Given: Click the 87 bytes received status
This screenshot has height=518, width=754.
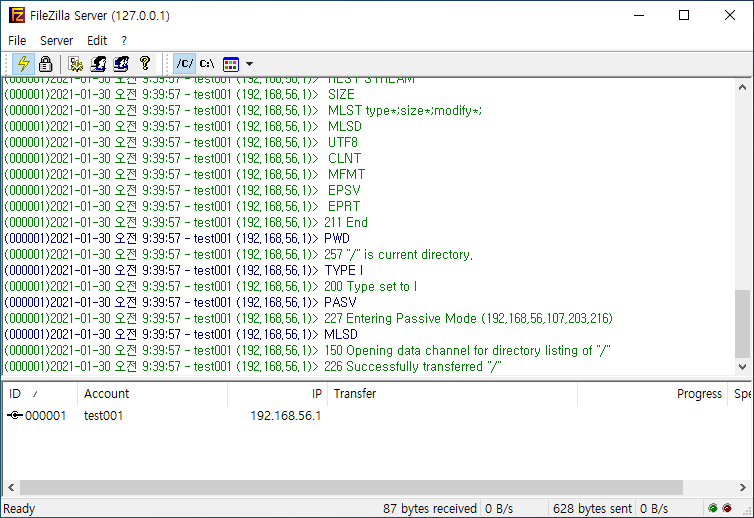Looking at the screenshot, I should pos(429,508).
